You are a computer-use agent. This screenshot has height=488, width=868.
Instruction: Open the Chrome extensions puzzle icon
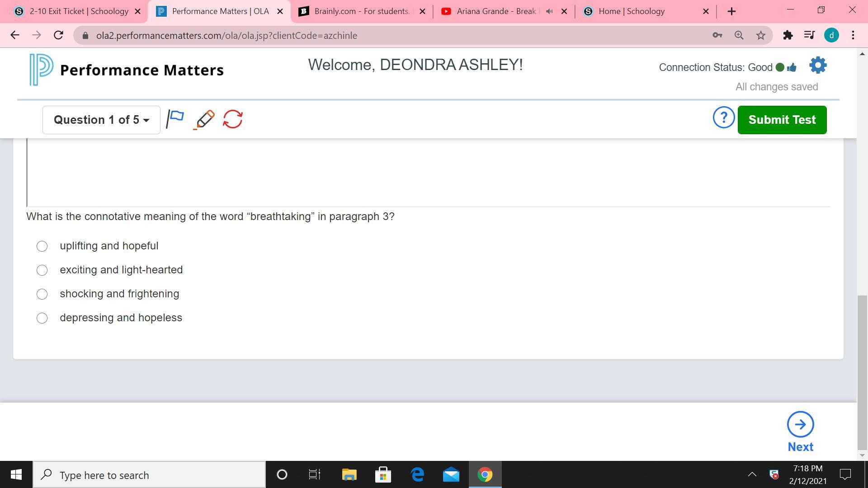click(x=788, y=35)
